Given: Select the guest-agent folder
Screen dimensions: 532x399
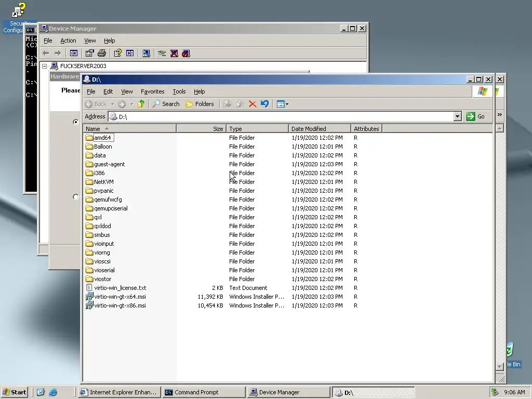Looking at the screenshot, I should 105,164.
